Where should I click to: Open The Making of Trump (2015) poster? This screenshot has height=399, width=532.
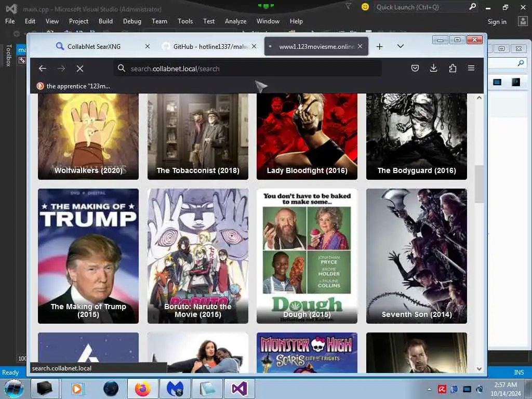[88, 256]
